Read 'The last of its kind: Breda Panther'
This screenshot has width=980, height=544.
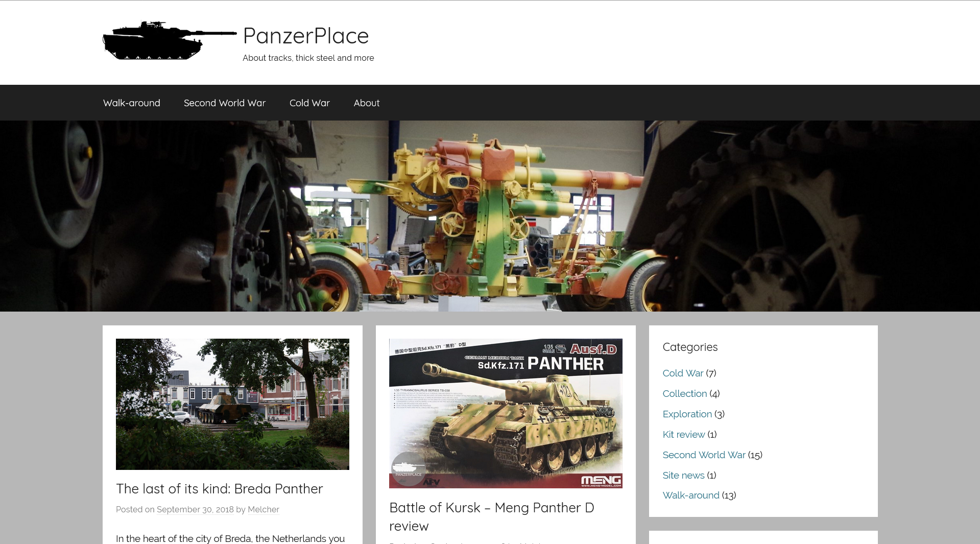point(219,489)
